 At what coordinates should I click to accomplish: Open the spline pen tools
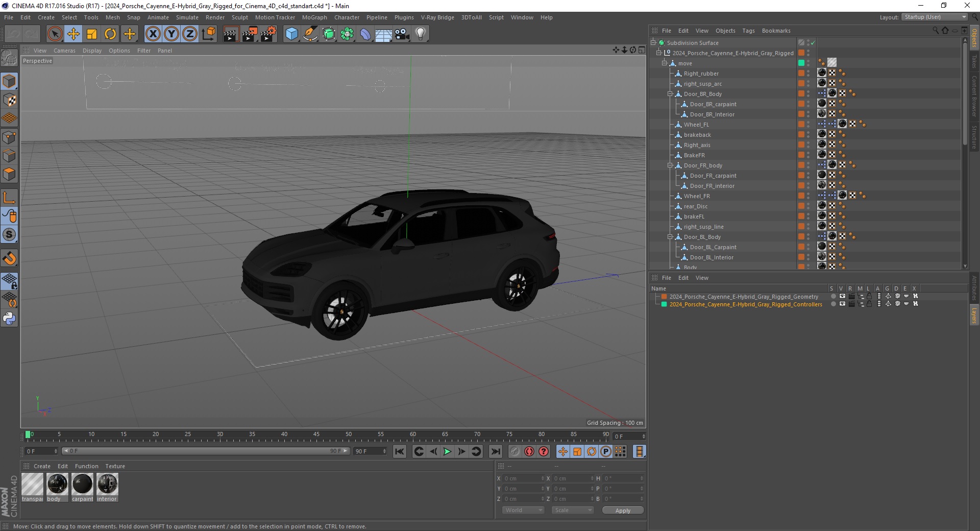click(310, 34)
